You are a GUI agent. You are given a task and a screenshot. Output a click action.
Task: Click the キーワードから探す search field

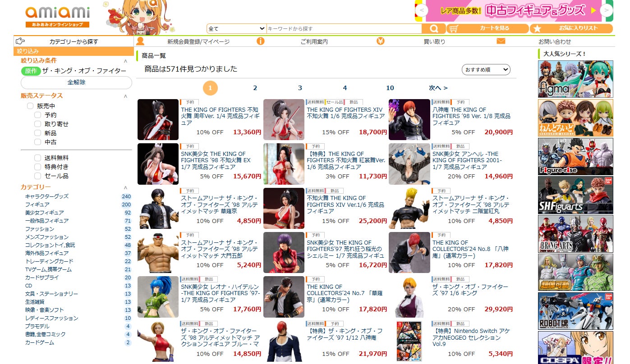pos(344,29)
